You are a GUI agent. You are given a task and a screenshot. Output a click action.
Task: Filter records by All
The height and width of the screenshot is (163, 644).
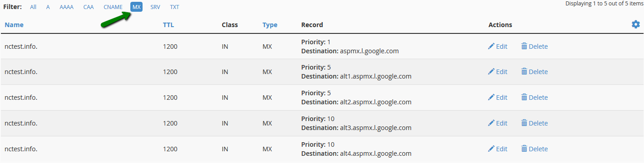pos(33,7)
